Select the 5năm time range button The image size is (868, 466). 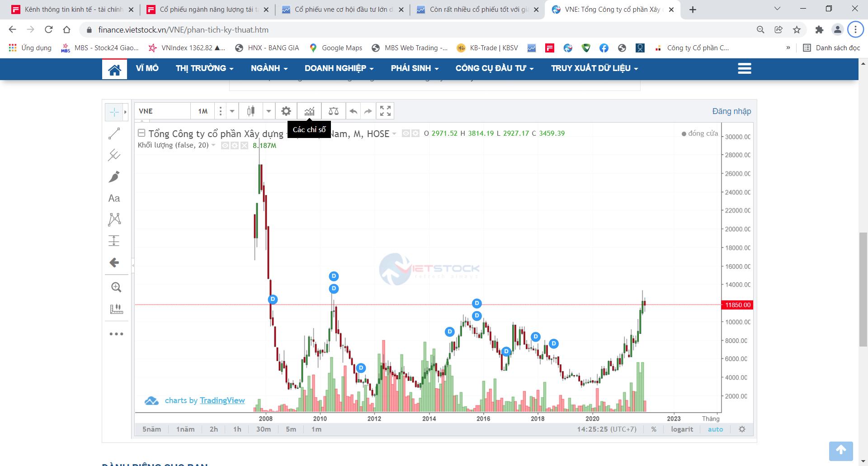151,429
